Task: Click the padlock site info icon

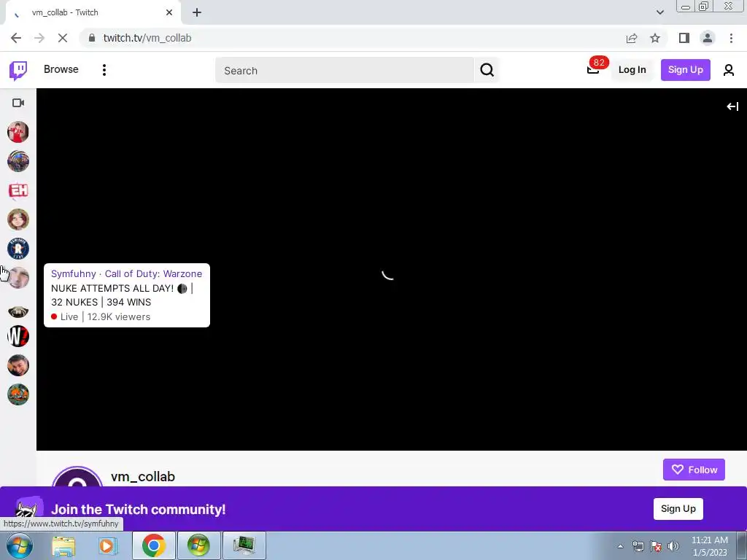Action: click(x=92, y=38)
